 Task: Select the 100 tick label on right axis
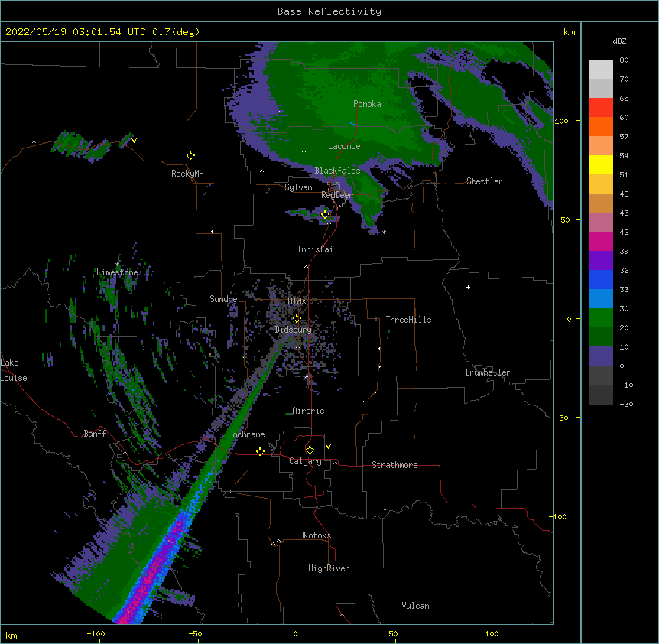[561, 121]
